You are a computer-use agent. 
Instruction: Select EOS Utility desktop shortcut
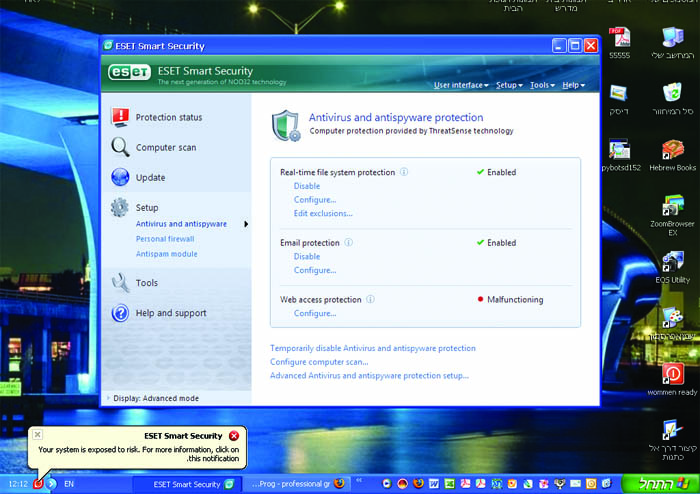[672, 267]
